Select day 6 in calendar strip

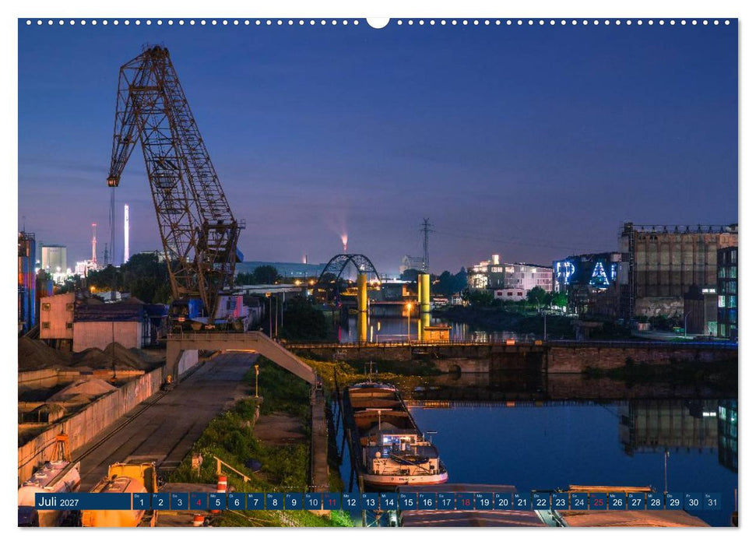(x=236, y=501)
